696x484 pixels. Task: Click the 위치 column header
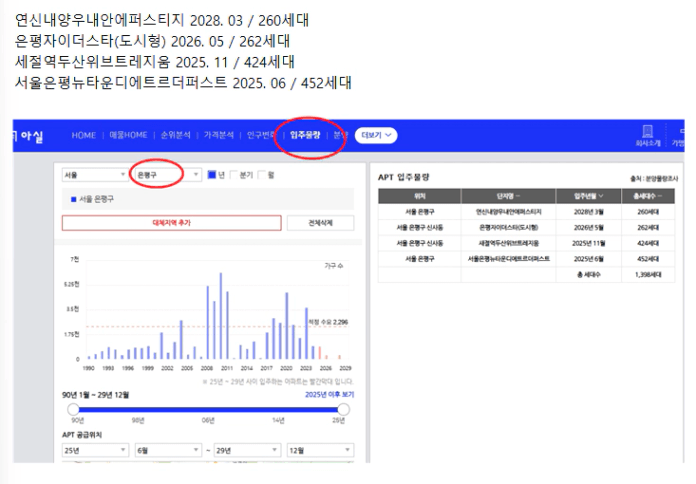[419, 196]
